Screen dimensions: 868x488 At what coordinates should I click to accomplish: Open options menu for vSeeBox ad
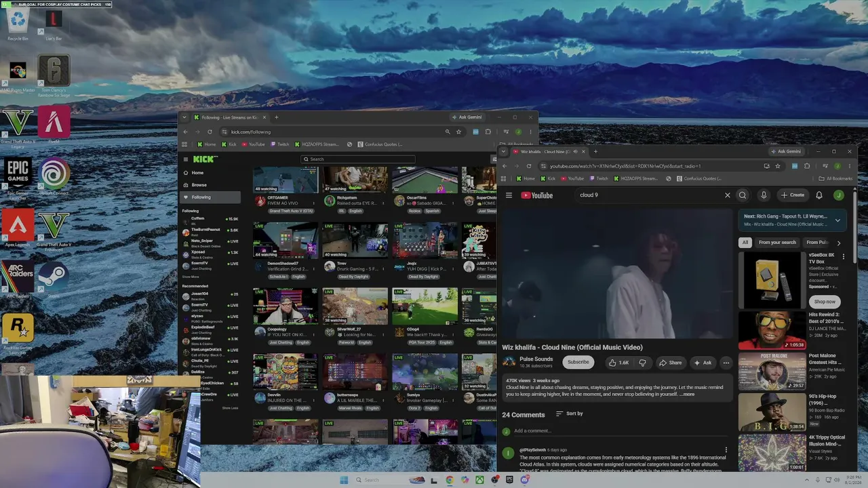point(844,256)
